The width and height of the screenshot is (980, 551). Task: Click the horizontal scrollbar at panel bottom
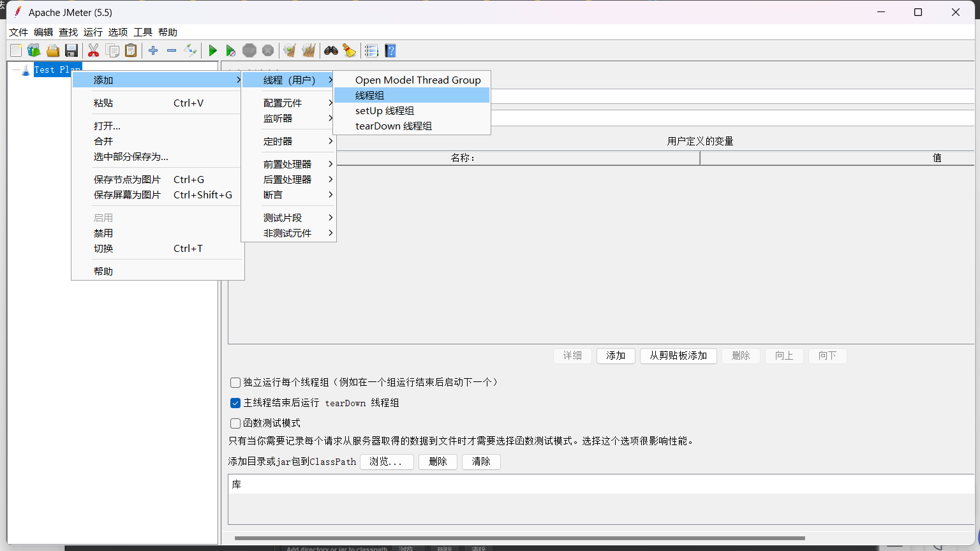click(x=519, y=538)
